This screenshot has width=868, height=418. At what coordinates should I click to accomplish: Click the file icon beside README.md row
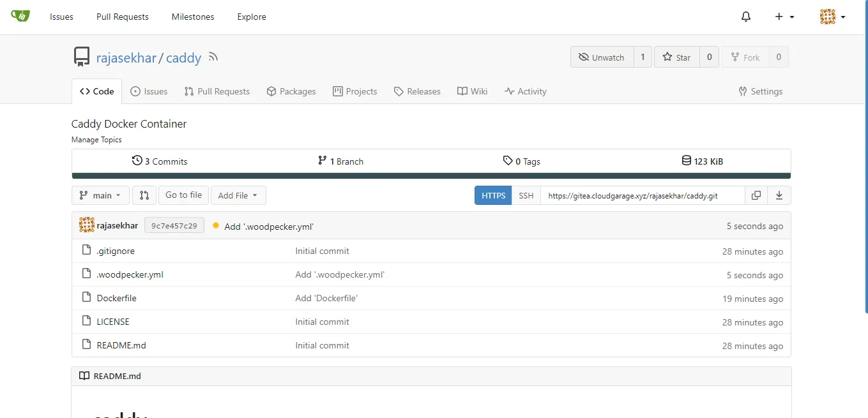[87, 345]
